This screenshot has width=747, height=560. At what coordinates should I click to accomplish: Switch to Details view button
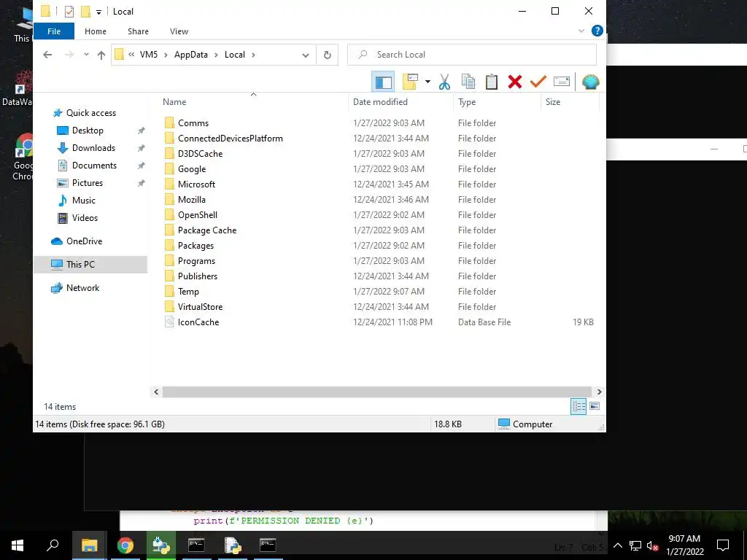(578, 407)
